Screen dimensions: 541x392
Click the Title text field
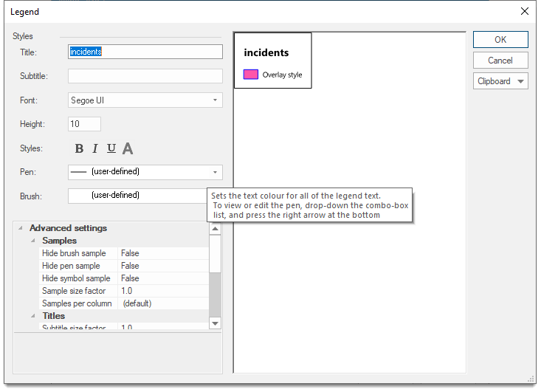click(x=145, y=52)
